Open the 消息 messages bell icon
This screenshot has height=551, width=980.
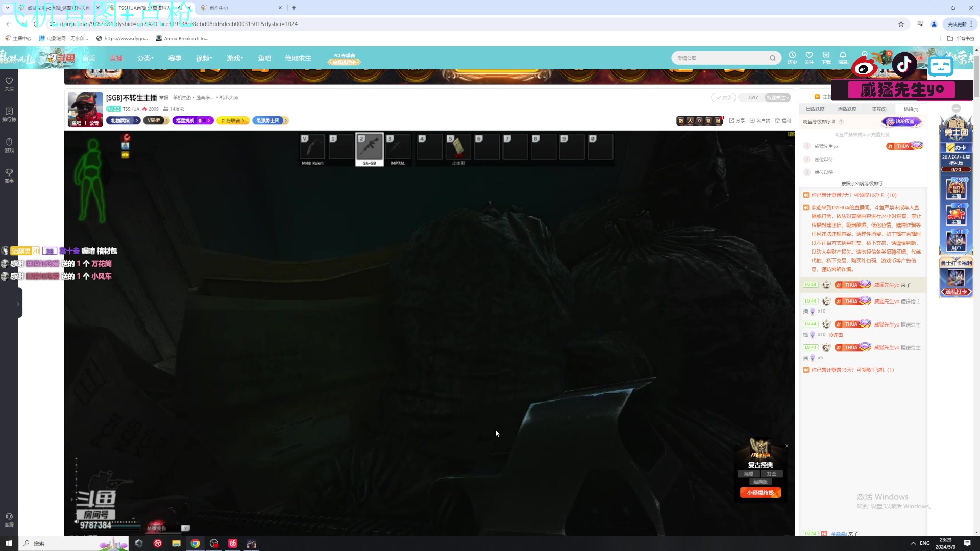(843, 58)
